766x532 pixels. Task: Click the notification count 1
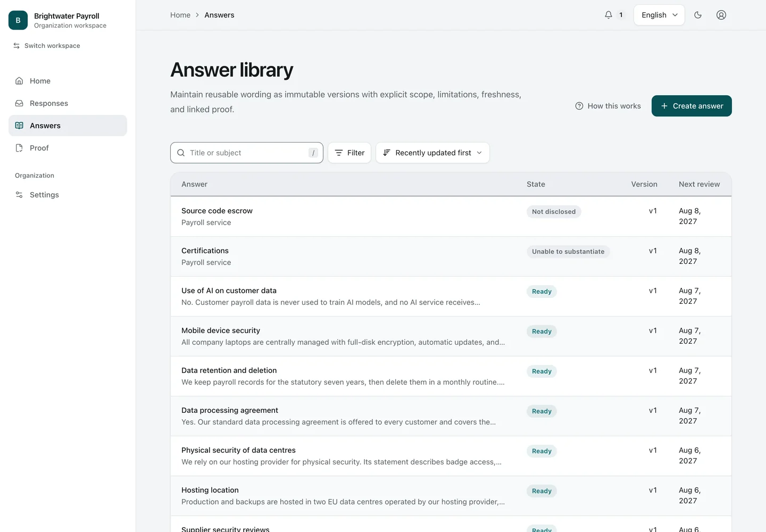621,15
